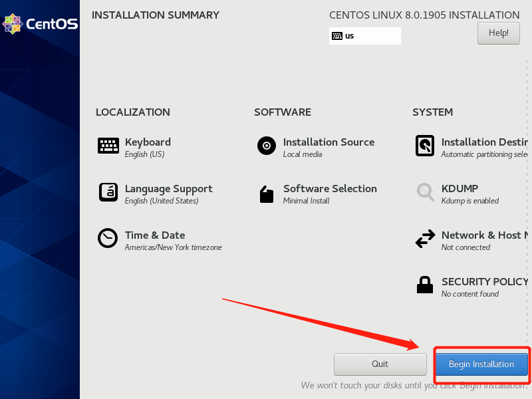Click the Installation Source disc icon

267,146
